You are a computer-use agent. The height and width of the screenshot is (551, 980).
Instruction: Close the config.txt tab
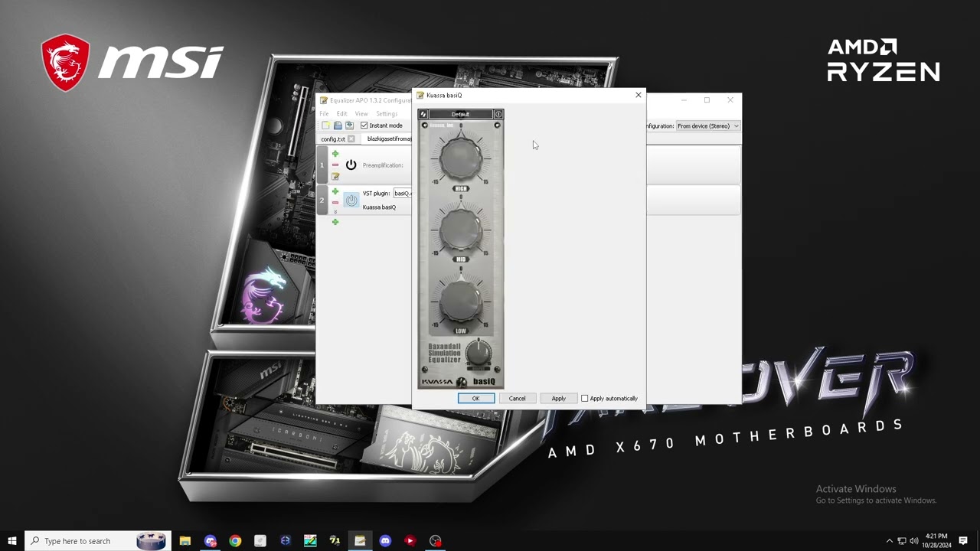click(x=351, y=139)
